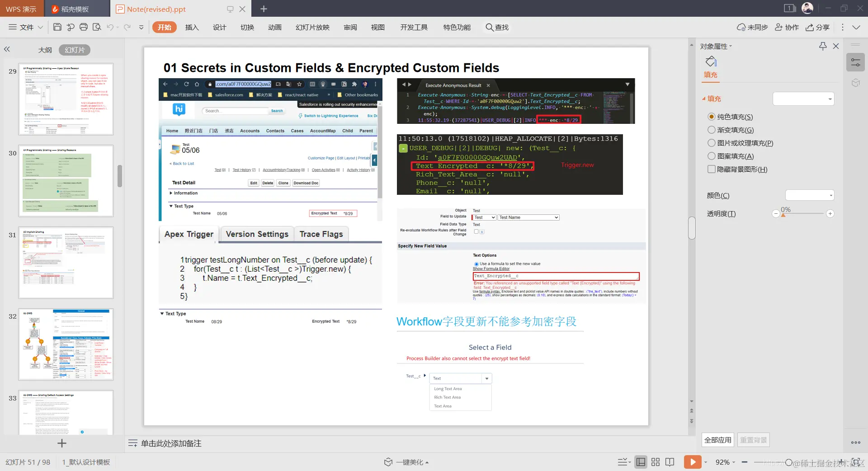Close the 对象属性 panel
This screenshot has width=868, height=471.
(x=836, y=46)
